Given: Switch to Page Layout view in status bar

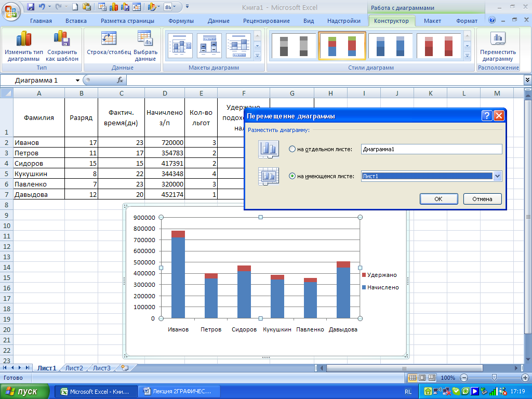Looking at the screenshot, I should (x=422, y=378).
